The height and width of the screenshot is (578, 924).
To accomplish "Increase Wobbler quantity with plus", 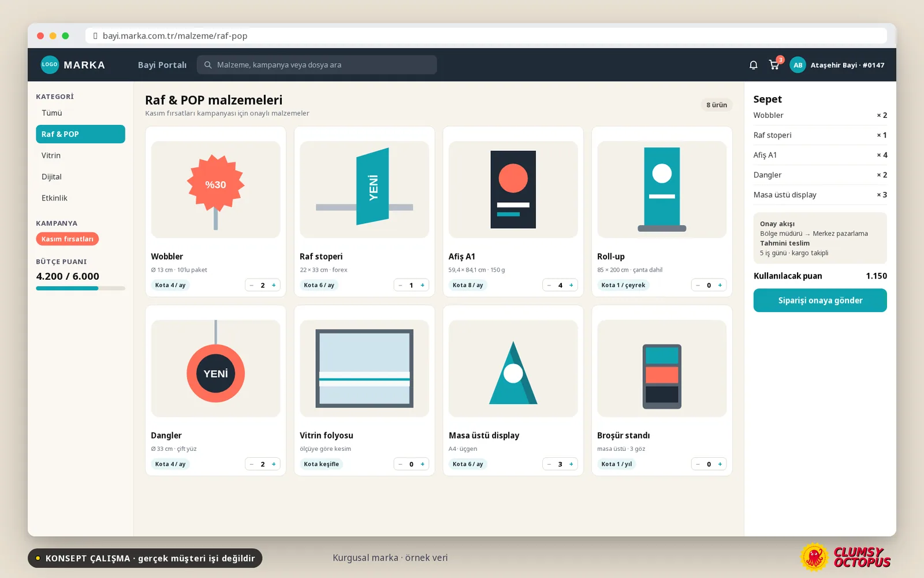I will point(274,285).
